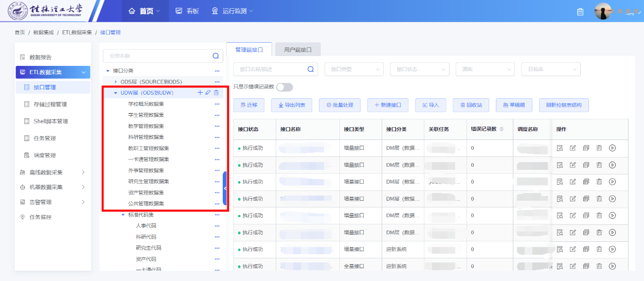This screenshot has height=281, width=644.
Task: Open the 接口类型 dropdown filter
Action: point(354,69)
